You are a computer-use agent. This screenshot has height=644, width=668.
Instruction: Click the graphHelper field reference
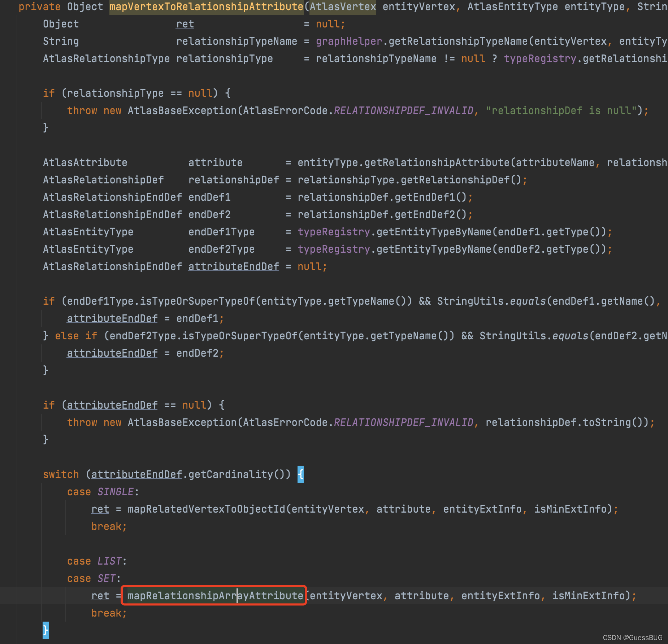point(349,42)
